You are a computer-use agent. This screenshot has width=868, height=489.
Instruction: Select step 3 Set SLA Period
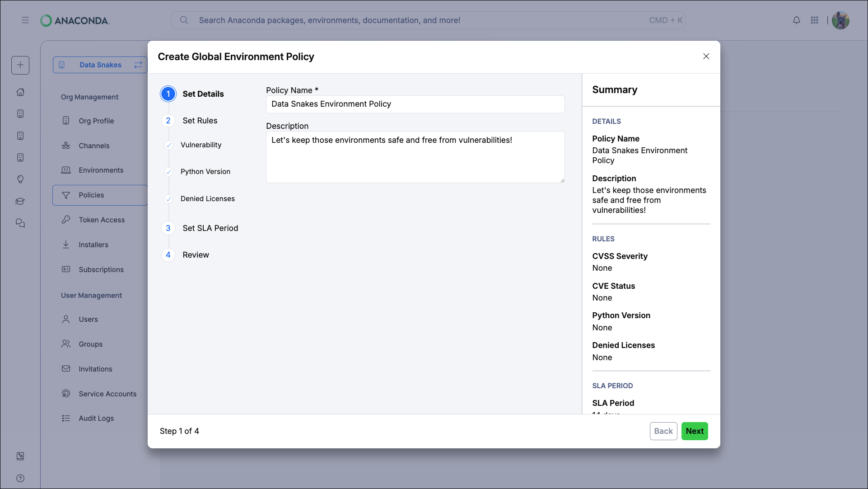coord(200,228)
